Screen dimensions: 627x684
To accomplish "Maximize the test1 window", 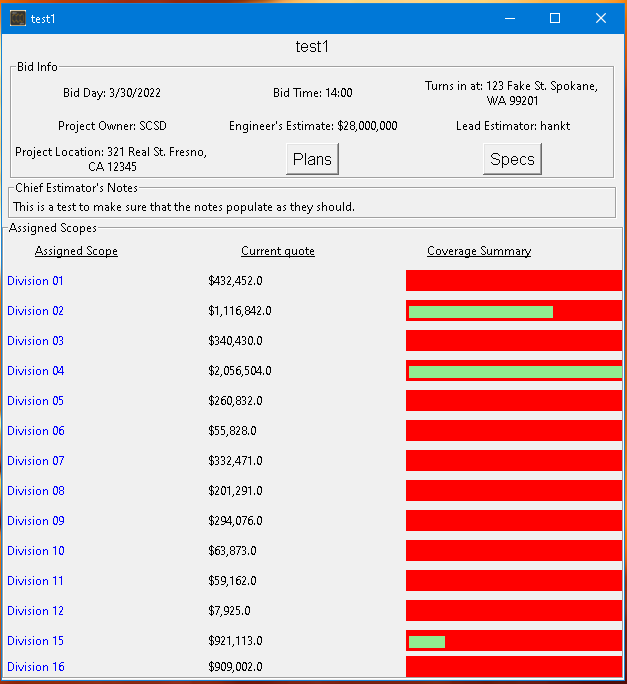I will click(x=555, y=18).
